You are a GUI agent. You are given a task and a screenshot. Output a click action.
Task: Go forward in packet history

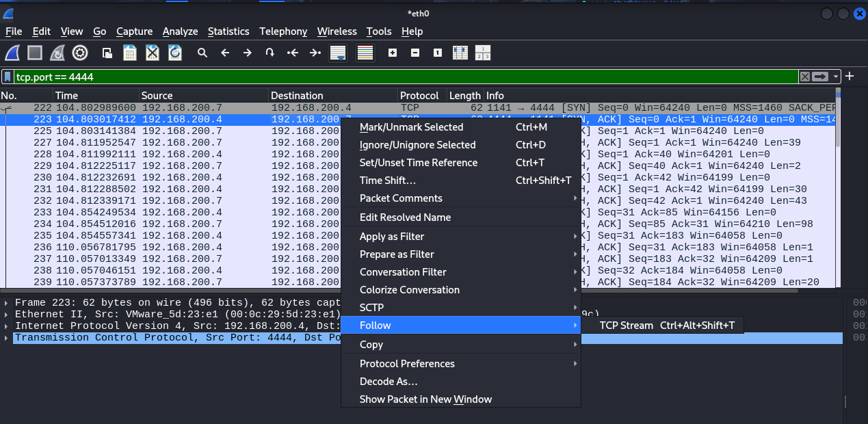(248, 53)
